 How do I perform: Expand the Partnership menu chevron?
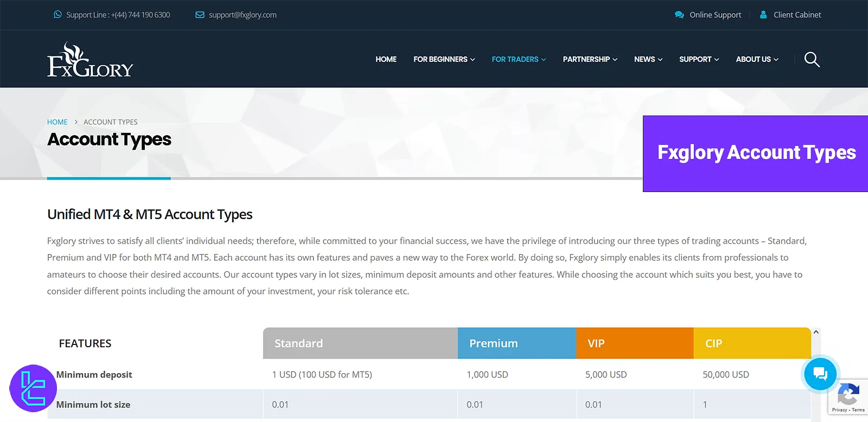tap(615, 60)
